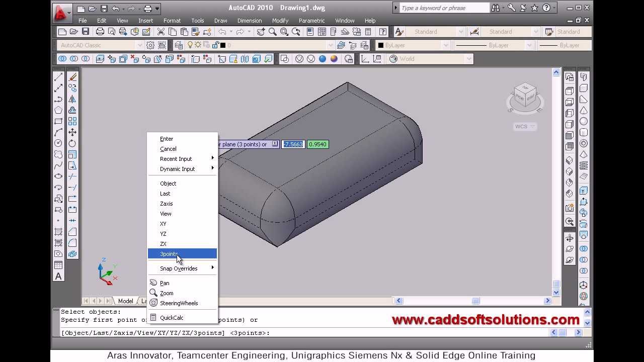This screenshot has height=362, width=644.
Task: Choose QuickCalc in context menu
Action: point(182,318)
